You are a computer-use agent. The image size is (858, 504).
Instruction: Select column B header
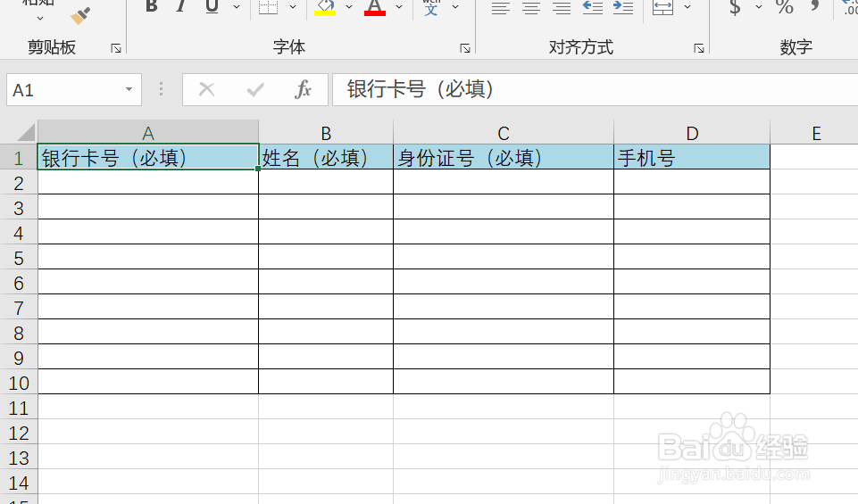[x=326, y=133]
